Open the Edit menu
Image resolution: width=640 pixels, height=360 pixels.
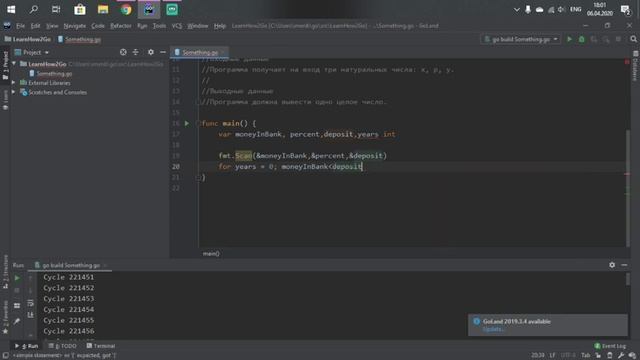point(36,26)
